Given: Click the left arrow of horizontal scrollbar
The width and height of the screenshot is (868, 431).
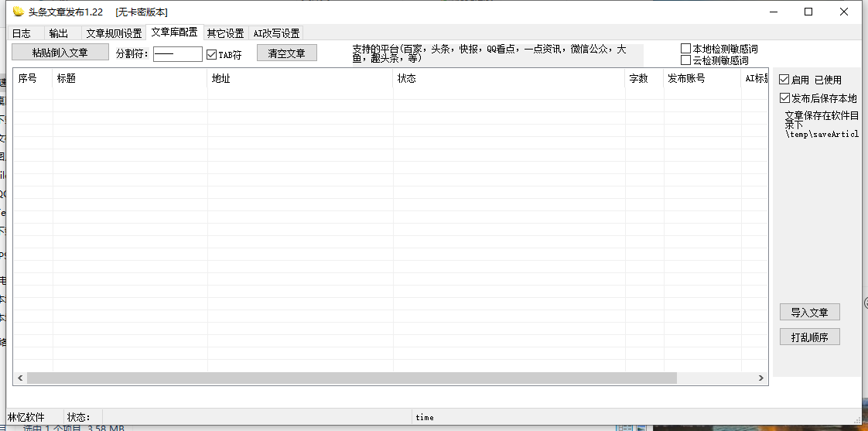Looking at the screenshot, I should [19, 378].
